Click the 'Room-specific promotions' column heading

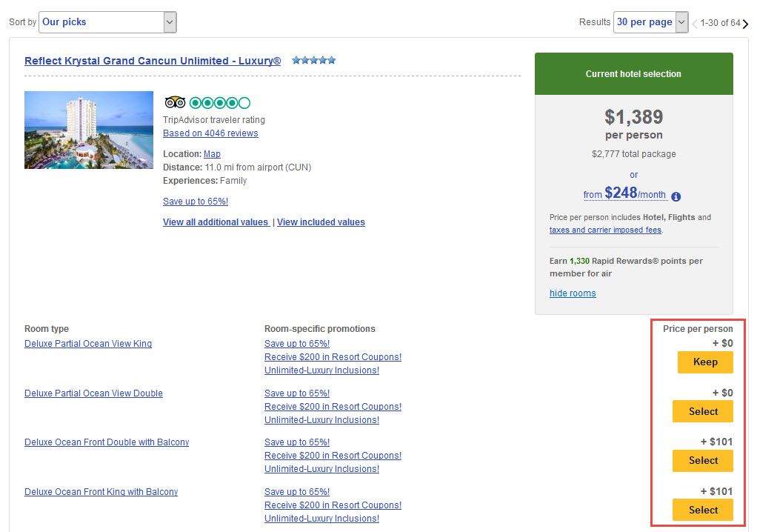pos(319,329)
